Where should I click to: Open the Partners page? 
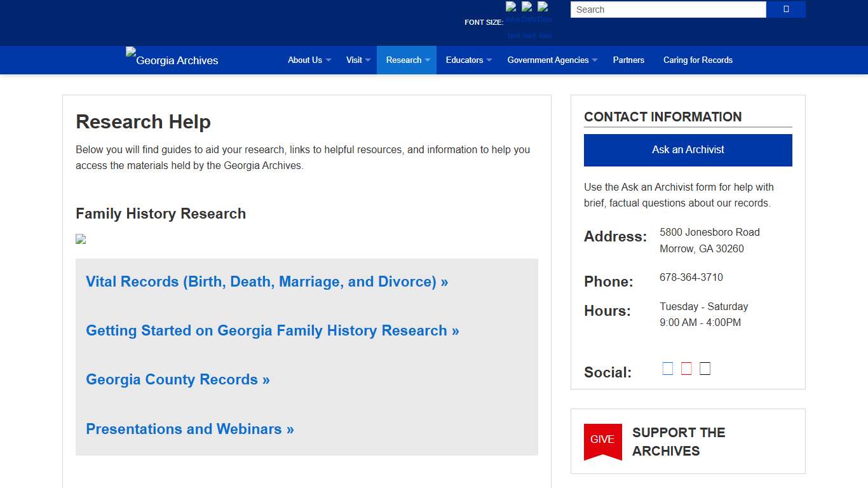(x=628, y=60)
